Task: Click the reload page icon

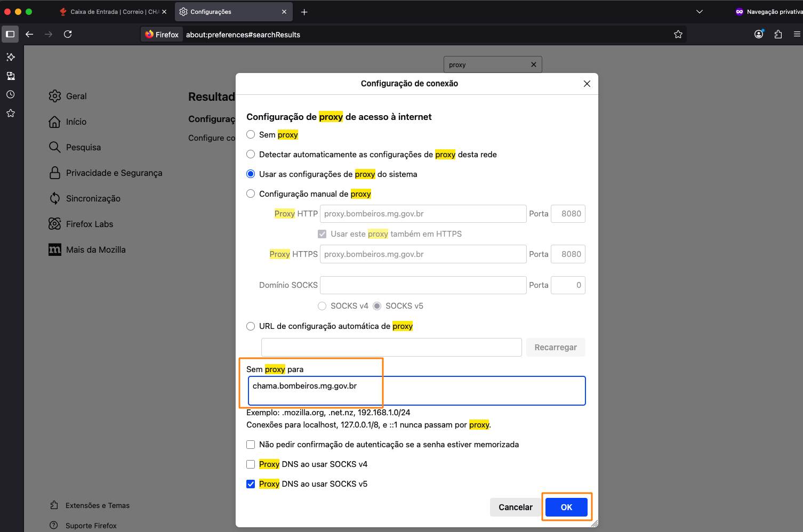Action: (x=68, y=34)
